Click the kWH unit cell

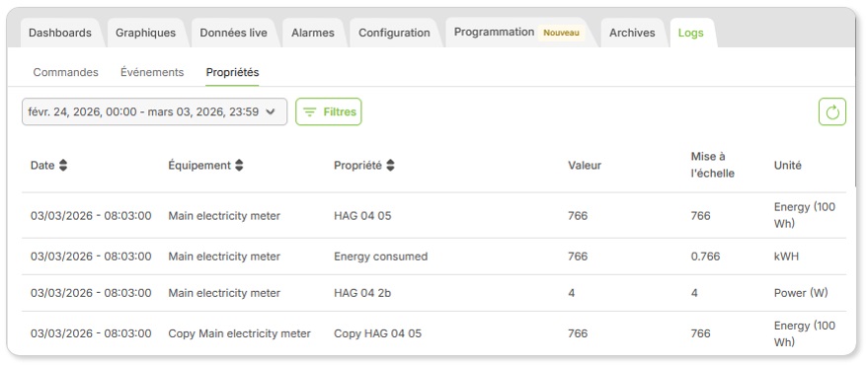[787, 256]
